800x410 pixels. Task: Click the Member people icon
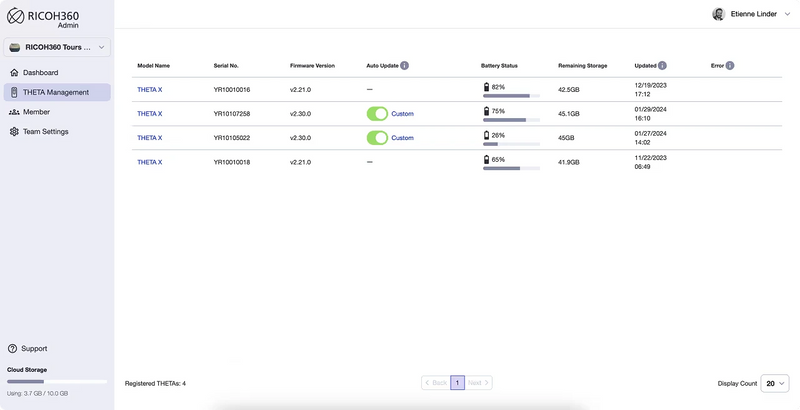click(x=13, y=112)
